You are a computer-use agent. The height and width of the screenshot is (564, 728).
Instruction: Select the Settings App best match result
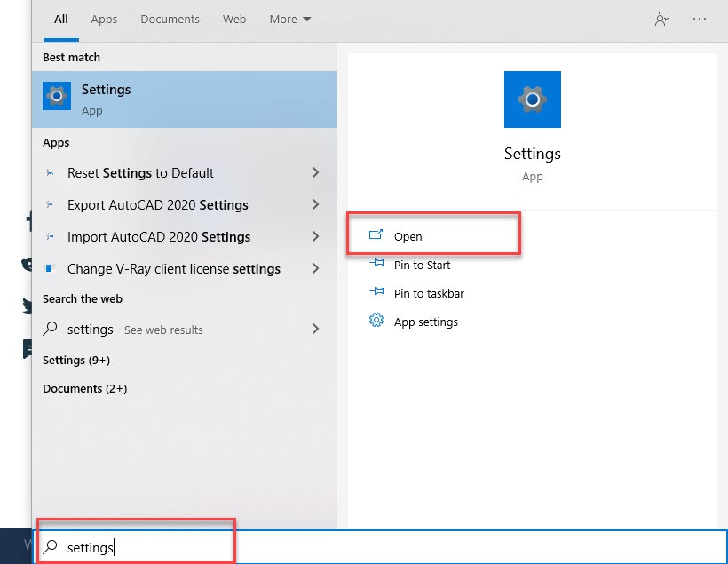click(185, 99)
